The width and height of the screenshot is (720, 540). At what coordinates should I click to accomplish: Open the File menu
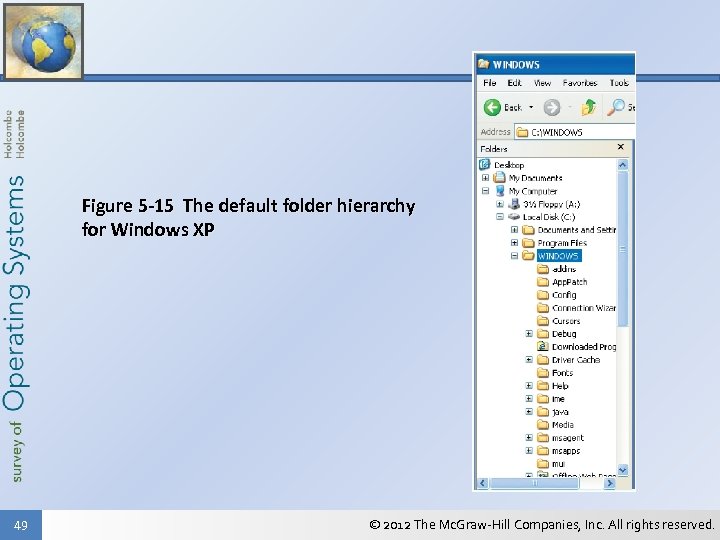click(x=489, y=83)
